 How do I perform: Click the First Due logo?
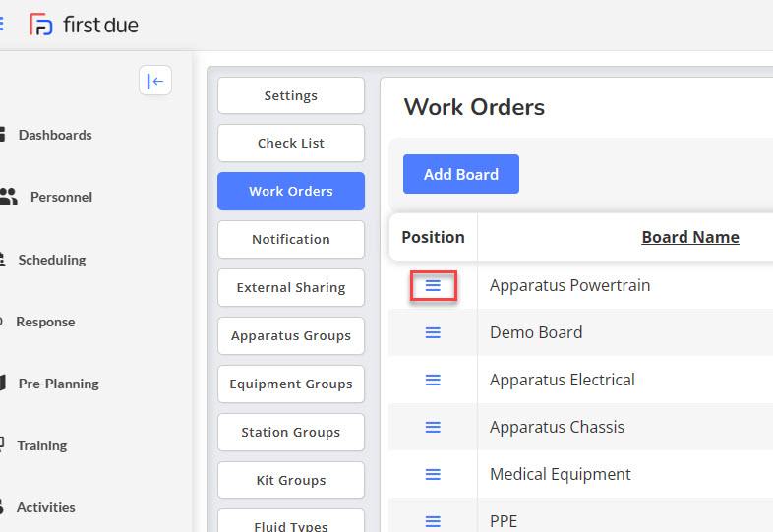tap(84, 25)
